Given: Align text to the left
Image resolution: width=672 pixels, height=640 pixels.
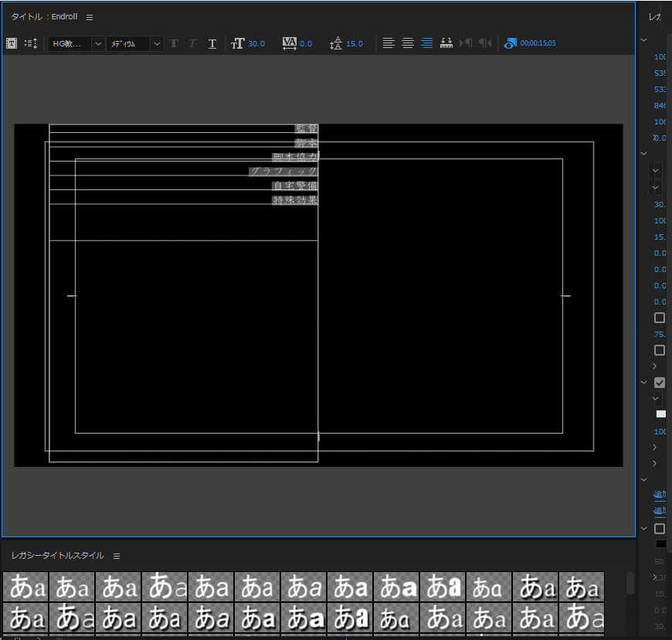Looking at the screenshot, I should 389,43.
